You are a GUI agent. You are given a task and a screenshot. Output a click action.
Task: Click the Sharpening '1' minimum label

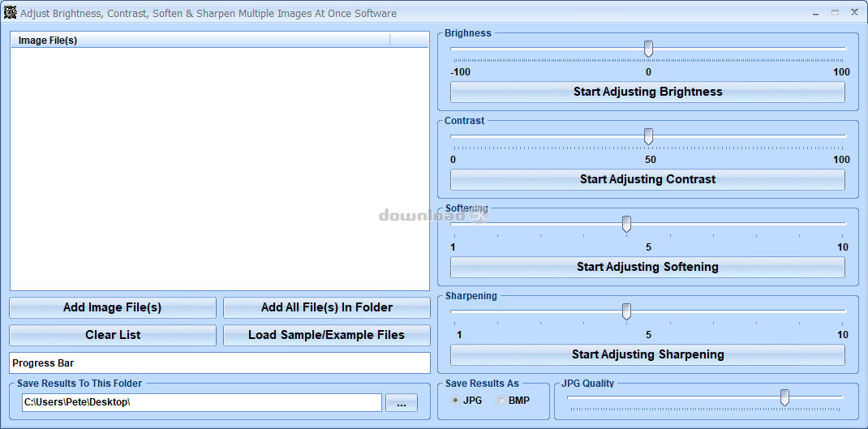click(459, 334)
